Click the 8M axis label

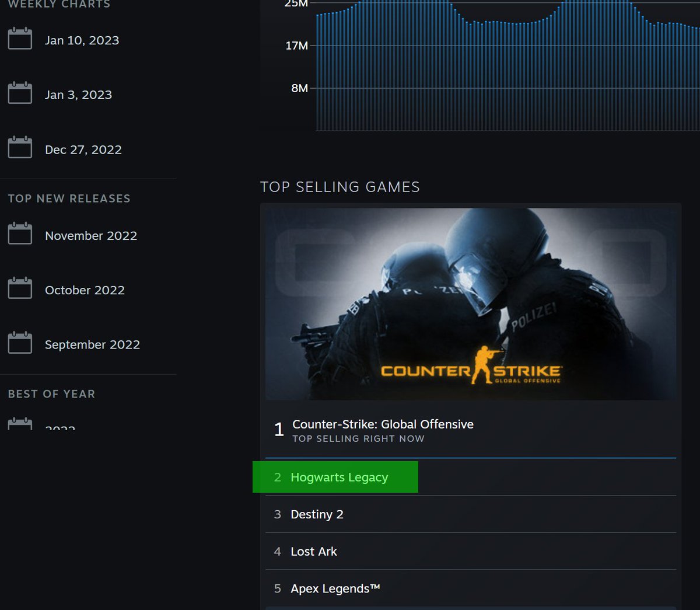coord(300,88)
